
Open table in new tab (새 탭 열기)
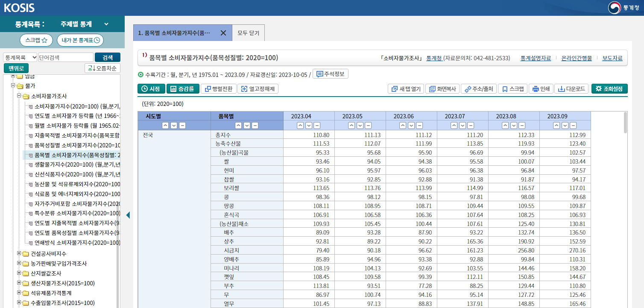[405, 89]
